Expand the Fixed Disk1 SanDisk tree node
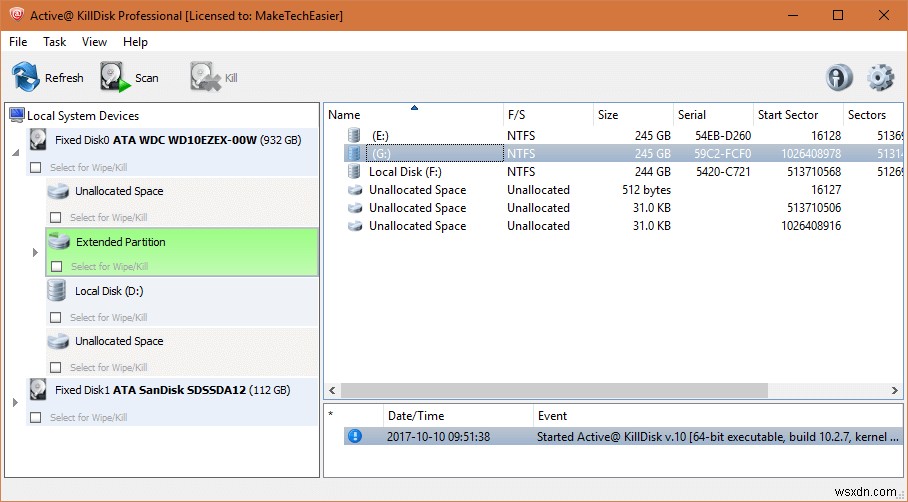This screenshot has width=908, height=502. [x=15, y=402]
